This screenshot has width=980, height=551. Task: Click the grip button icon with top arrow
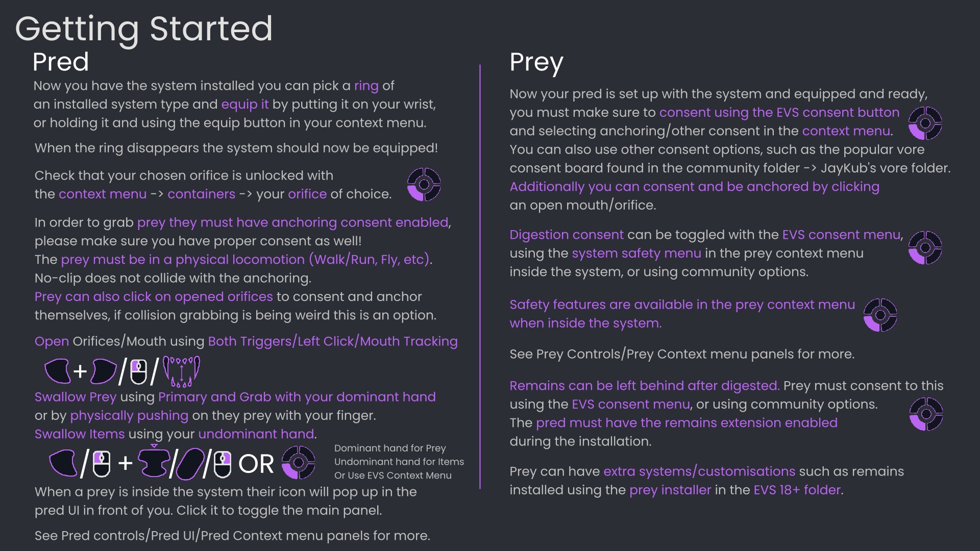point(154,462)
